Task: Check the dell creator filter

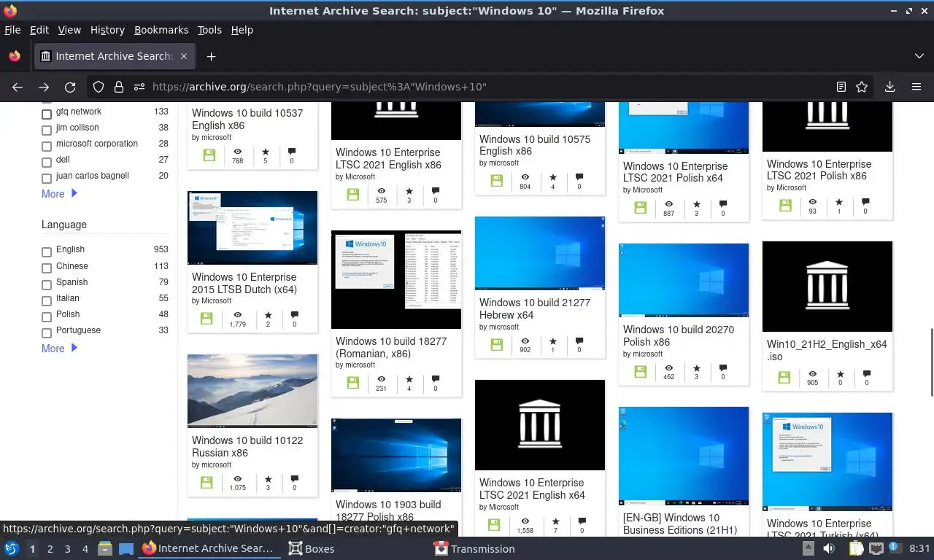Action: tap(47, 163)
